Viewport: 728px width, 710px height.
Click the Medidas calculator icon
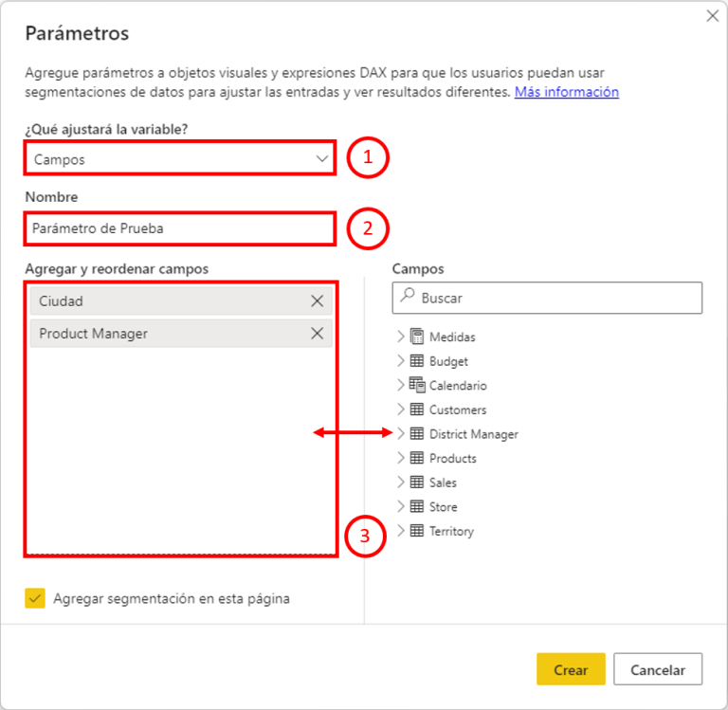(417, 337)
